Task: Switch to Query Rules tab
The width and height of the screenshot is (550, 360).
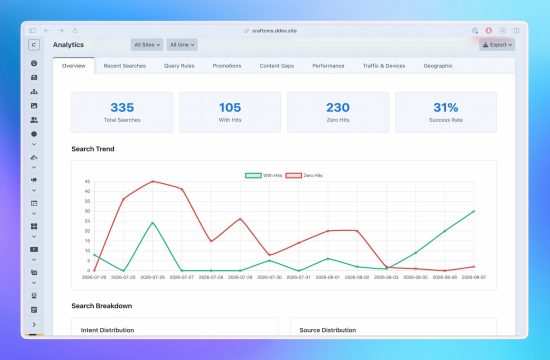Action: [x=179, y=66]
